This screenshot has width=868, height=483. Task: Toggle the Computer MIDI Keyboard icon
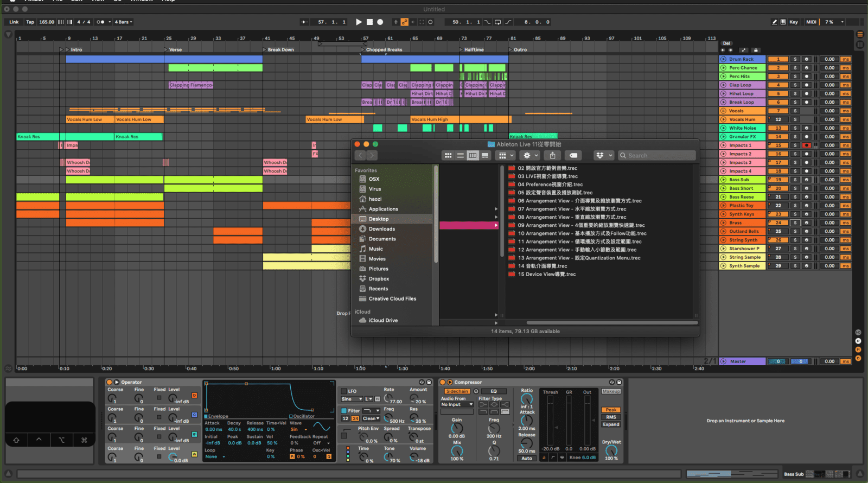[x=783, y=22]
